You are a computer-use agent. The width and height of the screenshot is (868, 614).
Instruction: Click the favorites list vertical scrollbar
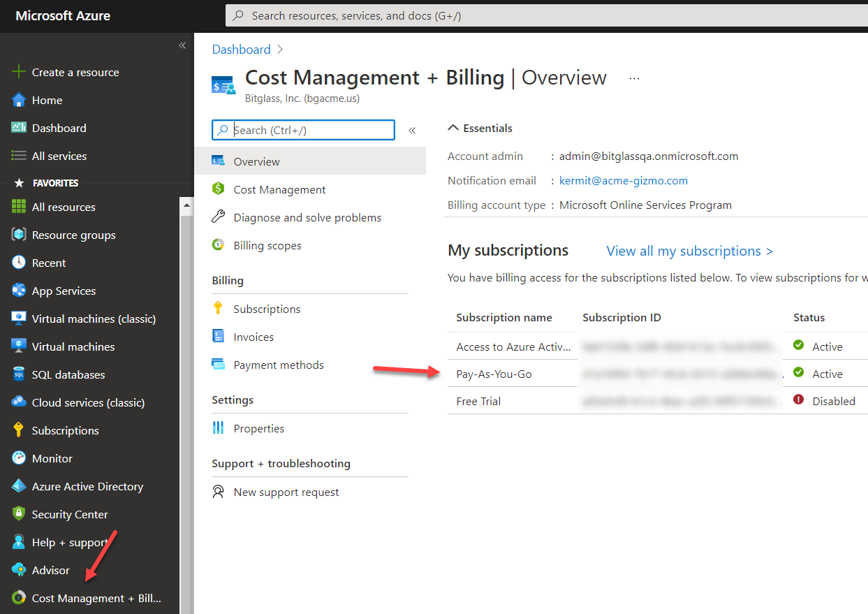point(186,405)
